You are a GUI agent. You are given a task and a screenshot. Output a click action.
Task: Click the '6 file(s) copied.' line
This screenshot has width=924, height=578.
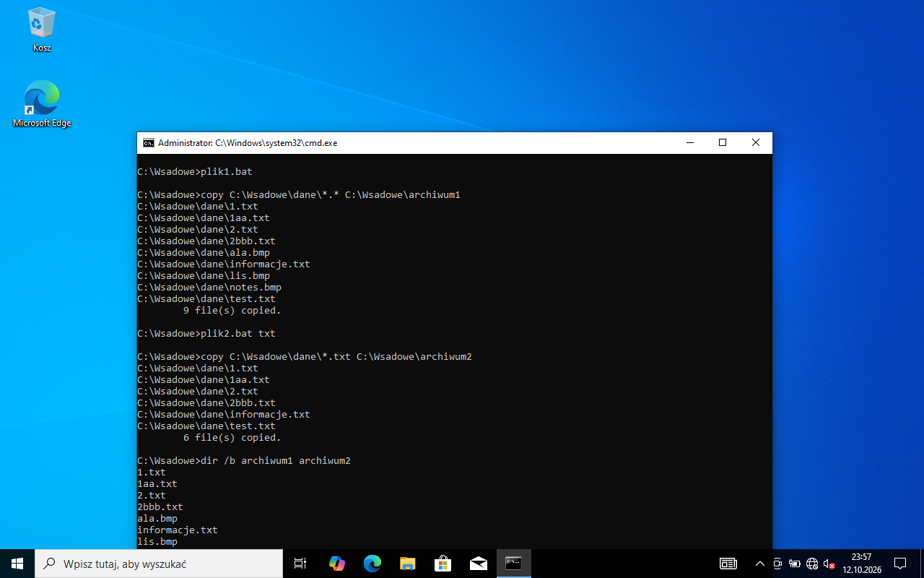[232, 438]
